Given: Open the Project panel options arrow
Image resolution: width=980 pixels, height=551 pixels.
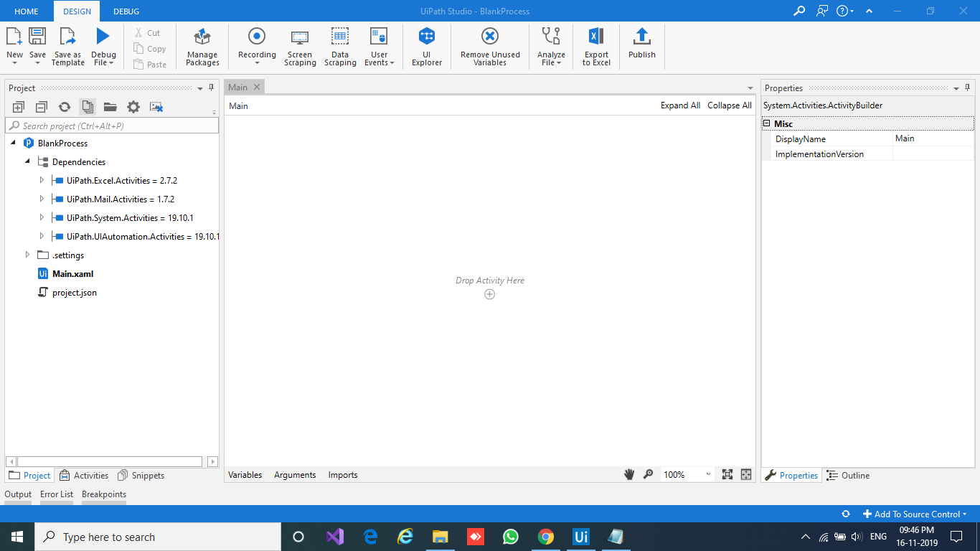Looking at the screenshot, I should [200, 88].
